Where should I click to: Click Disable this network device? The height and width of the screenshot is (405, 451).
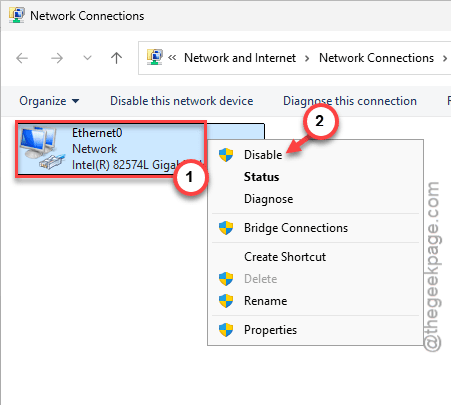[x=182, y=101]
